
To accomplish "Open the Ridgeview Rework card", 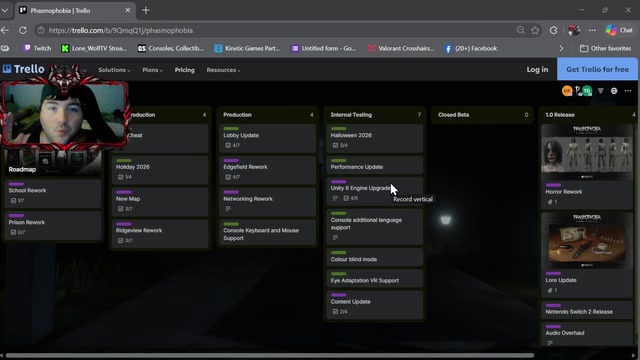I will click(160, 233).
